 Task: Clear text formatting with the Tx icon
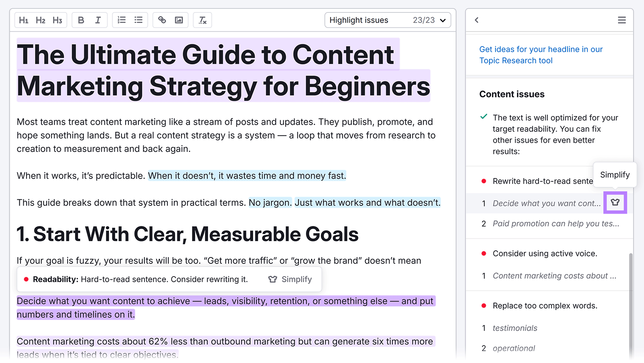coord(202,20)
